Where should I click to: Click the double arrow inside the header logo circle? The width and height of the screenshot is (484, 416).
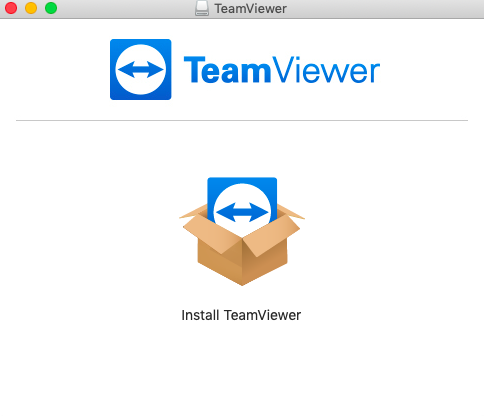click(141, 70)
